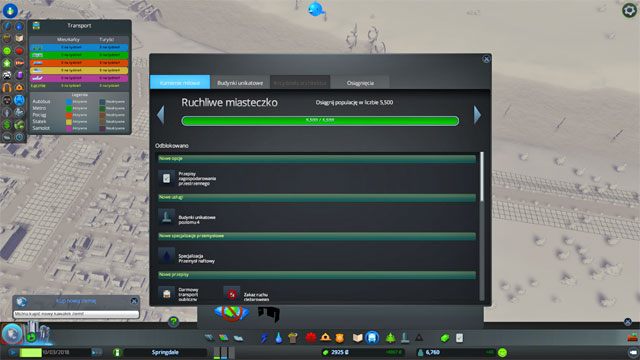Image resolution: width=640 pixels, height=360 pixels.
Task: Click the green Metro legend color swatch
Action: pos(69,108)
